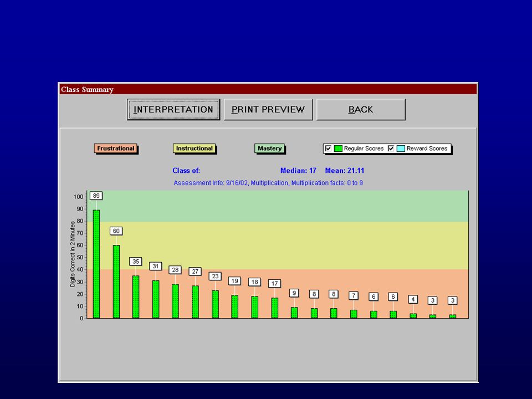Click the Median: 17 text
The width and height of the screenshot is (532, 399).
(x=298, y=171)
